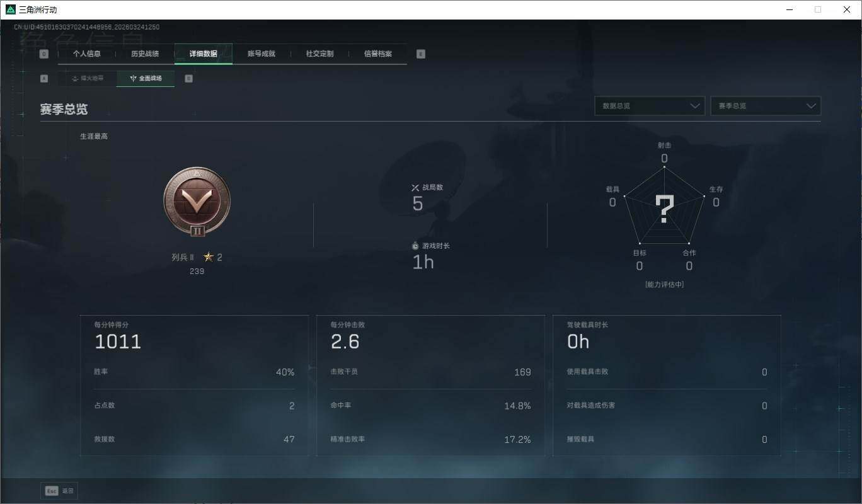Click the rank score 239
Screen dimensions: 862x504
tap(197, 272)
